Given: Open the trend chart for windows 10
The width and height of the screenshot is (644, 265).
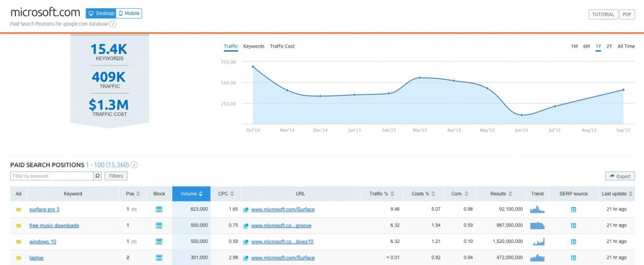Looking at the screenshot, I should click(x=537, y=242).
